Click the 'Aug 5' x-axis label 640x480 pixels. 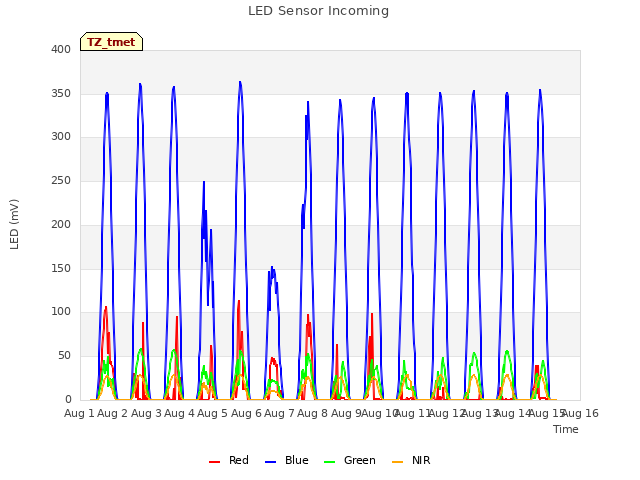(x=213, y=413)
